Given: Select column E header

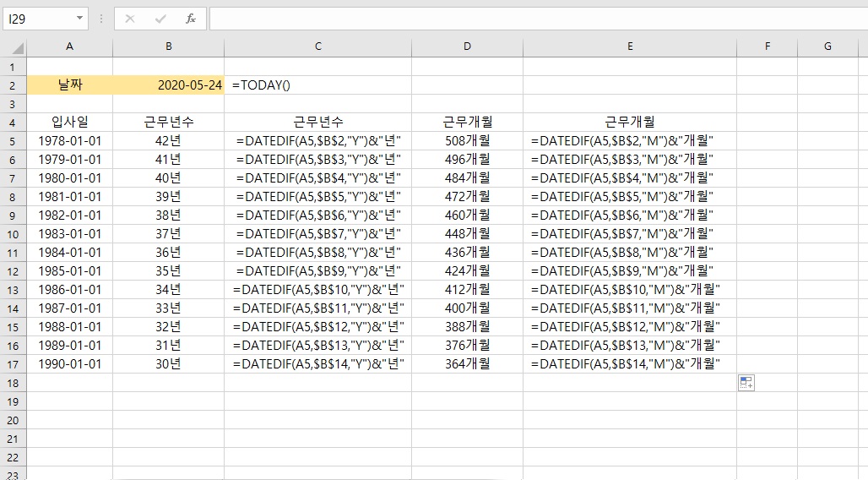Looking at the screenshot, I should click(x=630, y=46).
